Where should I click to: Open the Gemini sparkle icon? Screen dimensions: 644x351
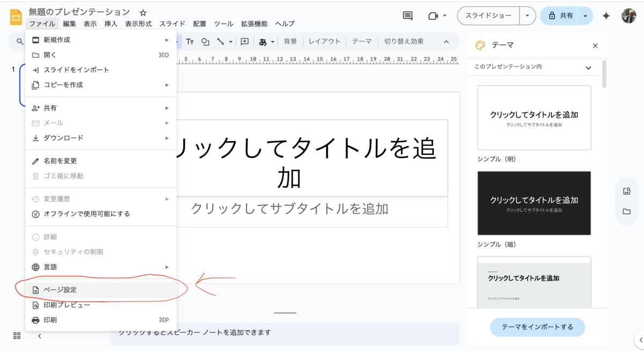(606, 16)
